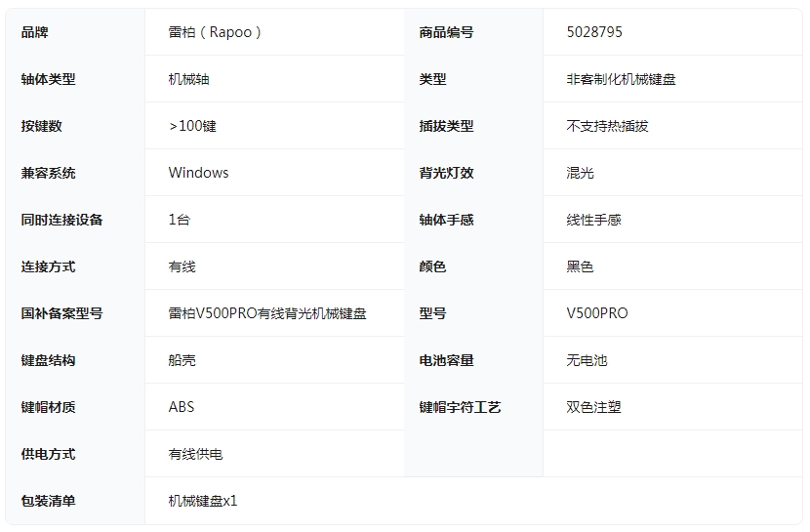Click the 1台 connected devices value

(x=179, y=220)
